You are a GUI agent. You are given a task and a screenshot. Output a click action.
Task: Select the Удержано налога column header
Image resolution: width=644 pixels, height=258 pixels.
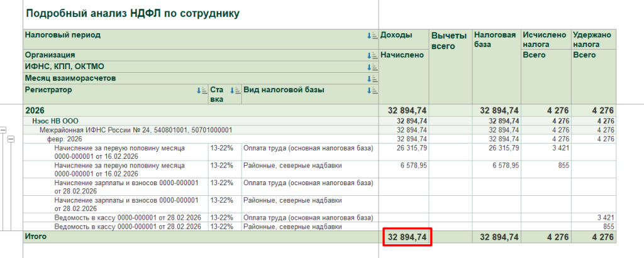[x=592, y=40]
